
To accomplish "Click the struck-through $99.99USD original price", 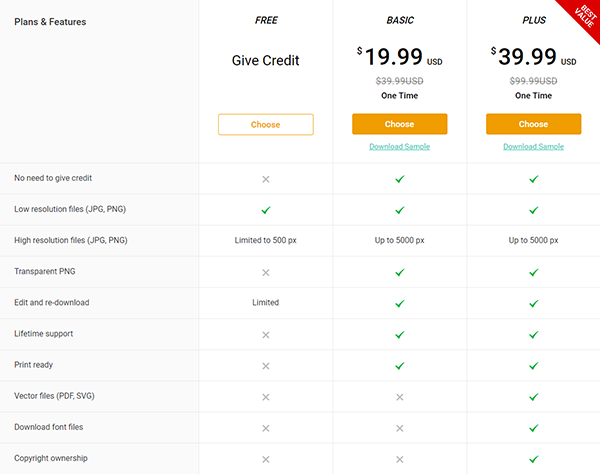I will (x=533, y=80).
